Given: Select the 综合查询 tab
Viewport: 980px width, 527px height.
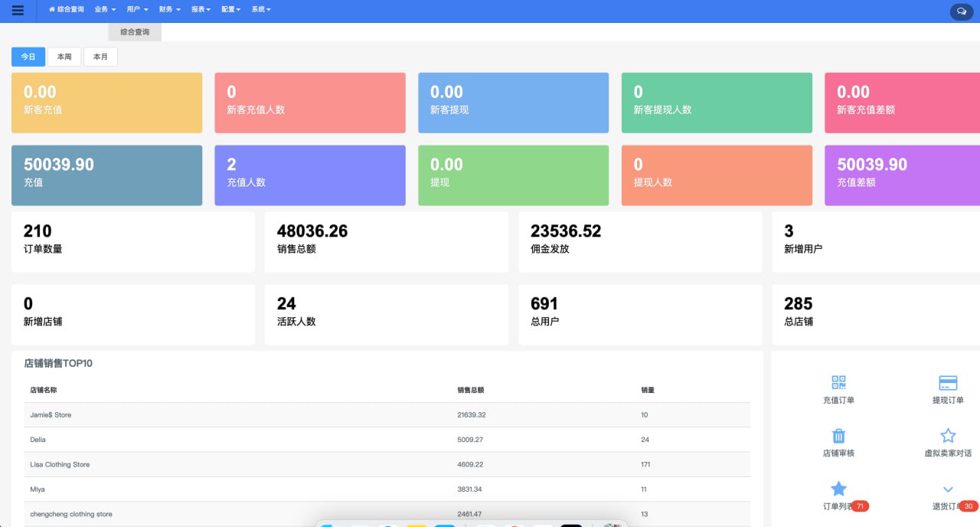Looking at the screenshot, I should point(135,32).
